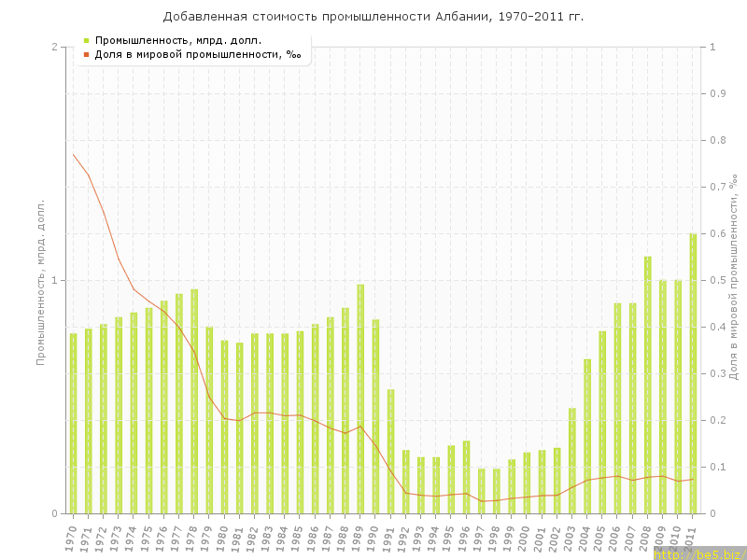Open the be5.biz watermark link

698,553
